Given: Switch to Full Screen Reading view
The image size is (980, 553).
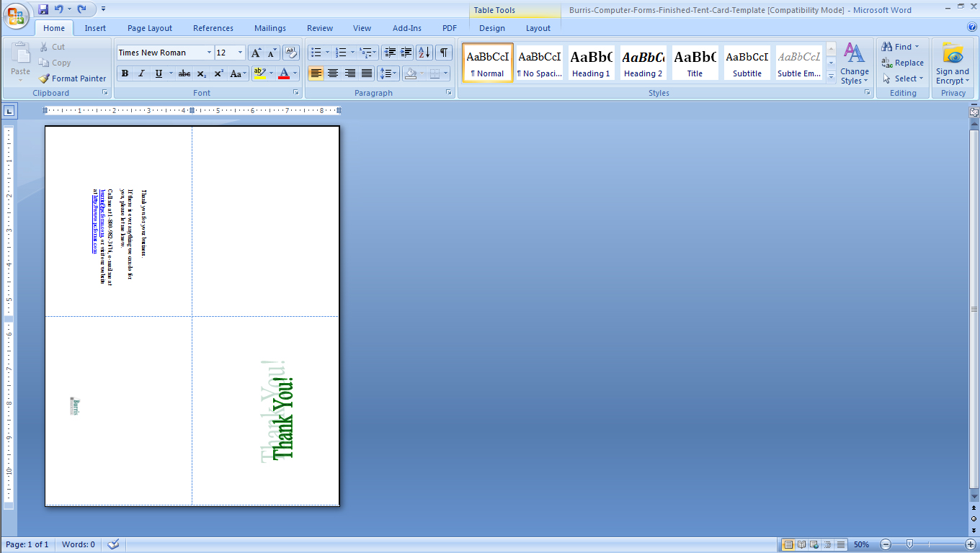Looking at the screenshot, I should pyautogui.click(x=801, y=544).
